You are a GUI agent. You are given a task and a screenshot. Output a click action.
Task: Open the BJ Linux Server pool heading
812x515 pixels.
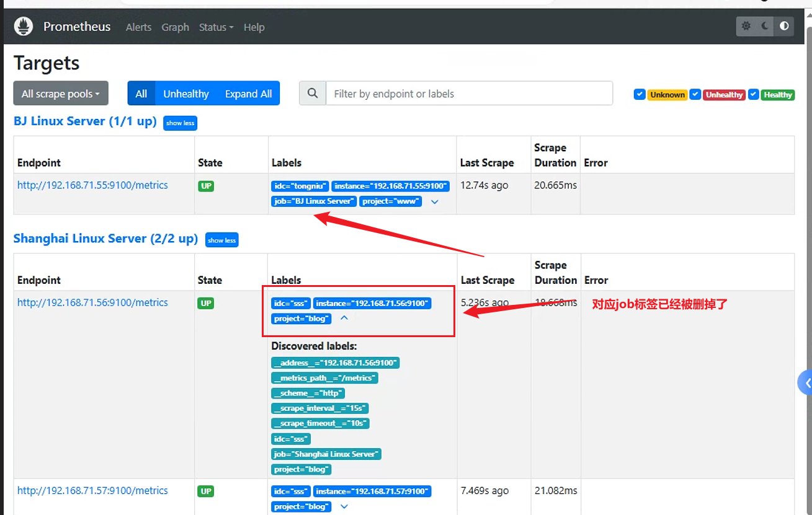[85, 121]
